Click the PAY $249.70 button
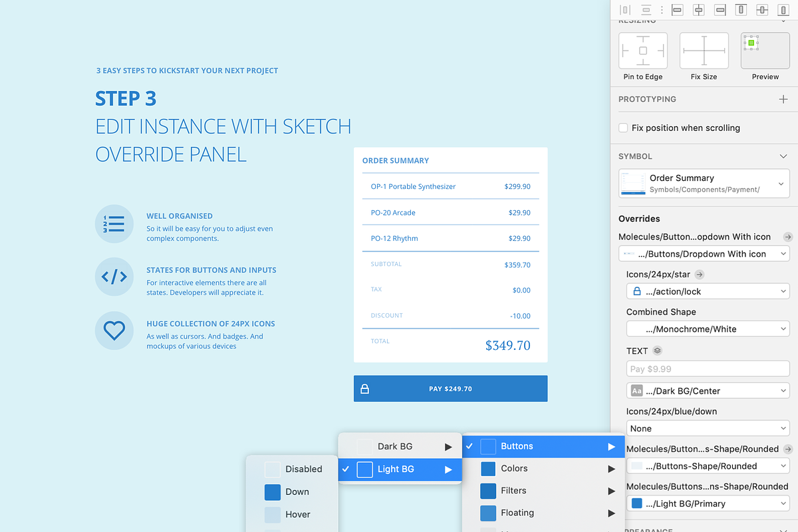798x532 pixels. 450,388
